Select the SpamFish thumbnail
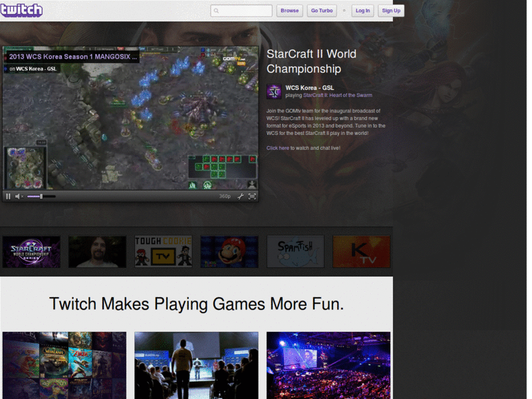 tap(295, 252)
